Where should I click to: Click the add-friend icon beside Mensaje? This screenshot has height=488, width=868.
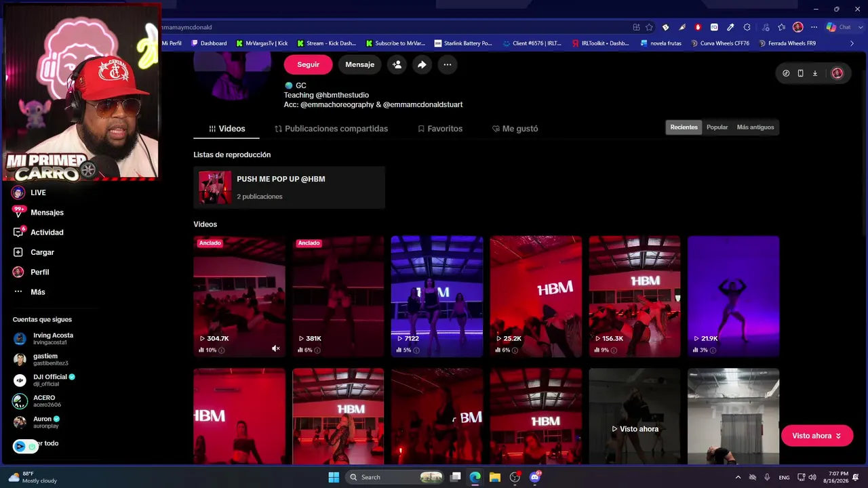pos(397,64)
